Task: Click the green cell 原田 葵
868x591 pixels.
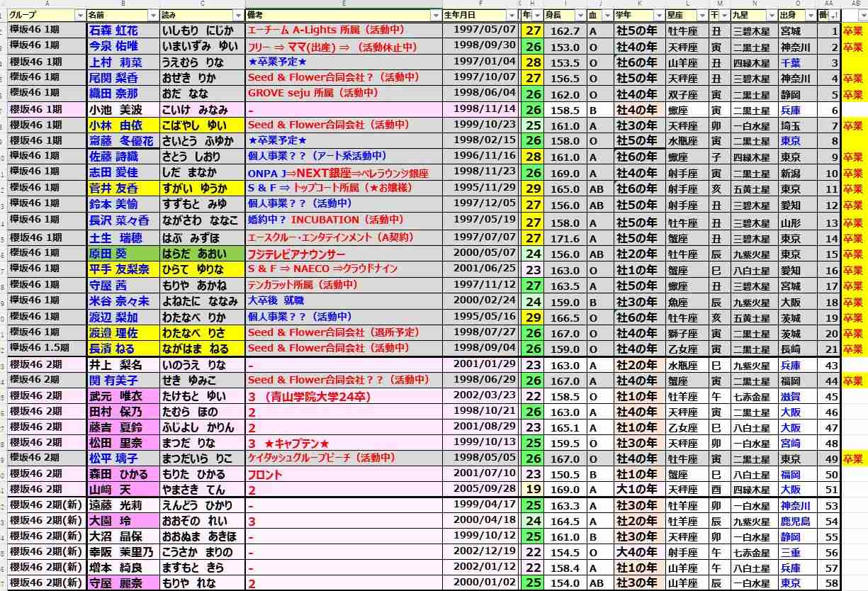Action: [123, 254]
